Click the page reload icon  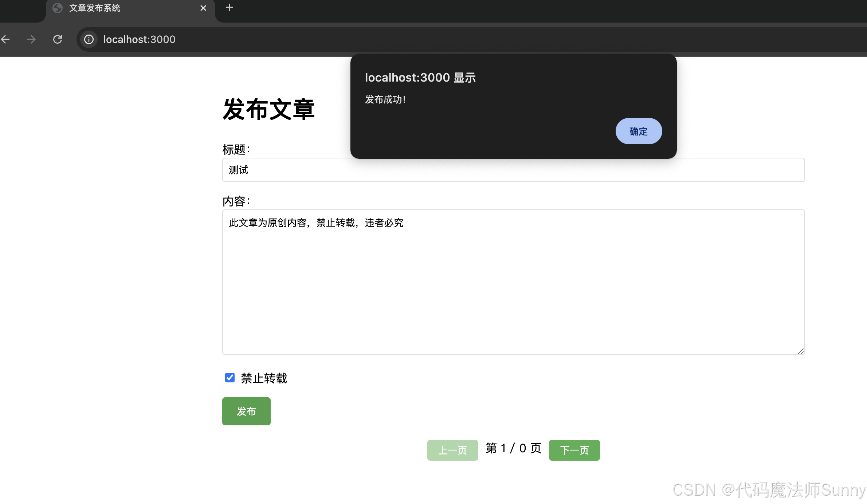(x=58, y=39)
